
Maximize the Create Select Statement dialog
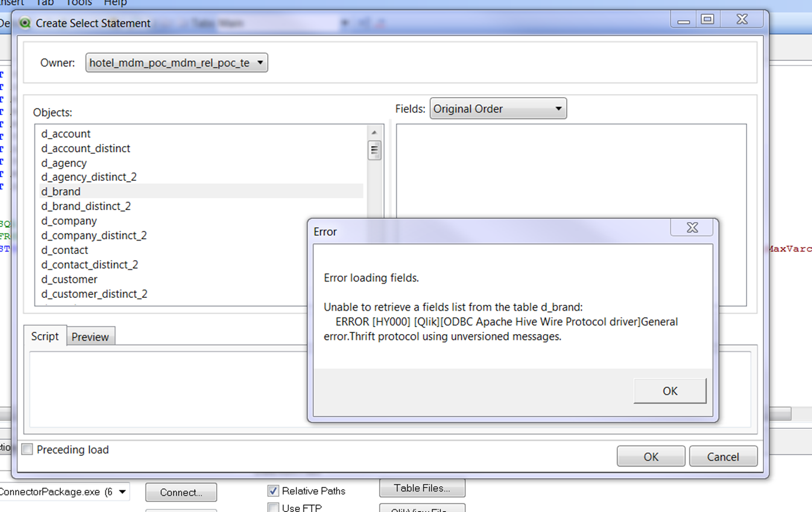point(707,20)
